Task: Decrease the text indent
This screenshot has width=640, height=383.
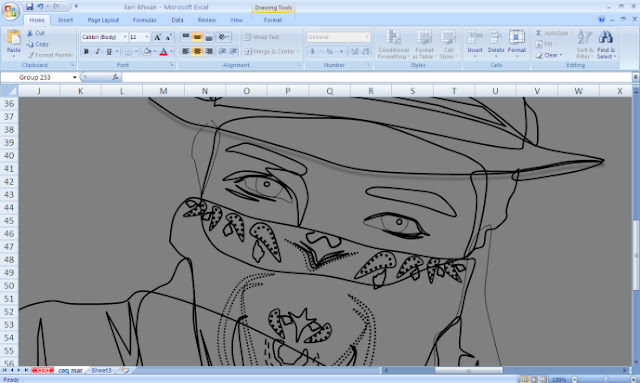Action: pos(222,51)
